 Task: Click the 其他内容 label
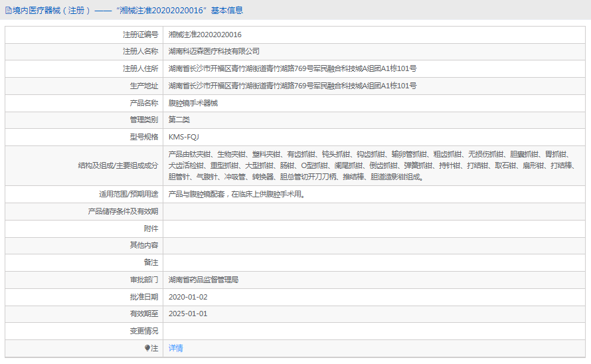(144, 245)
